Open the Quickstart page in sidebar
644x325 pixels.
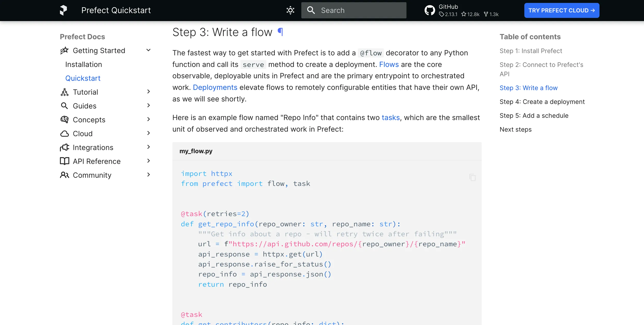click(x=83, y=78)
